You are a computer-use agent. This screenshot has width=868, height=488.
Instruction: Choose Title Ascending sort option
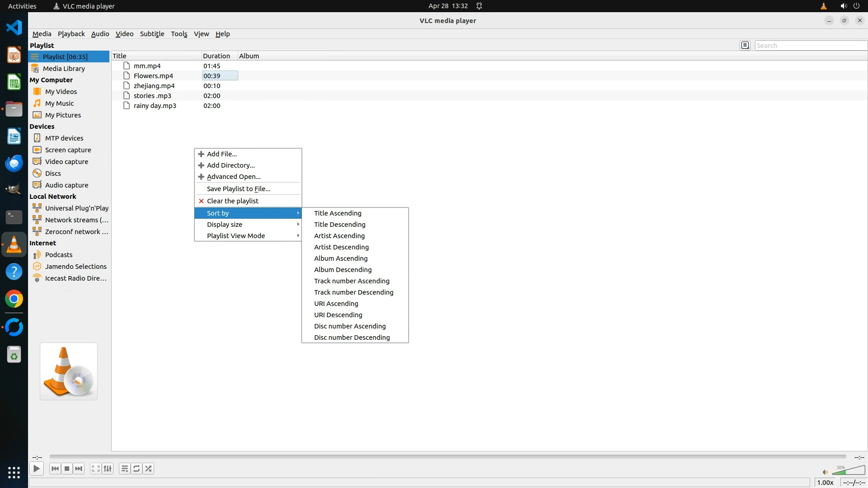tap(338, 213)
